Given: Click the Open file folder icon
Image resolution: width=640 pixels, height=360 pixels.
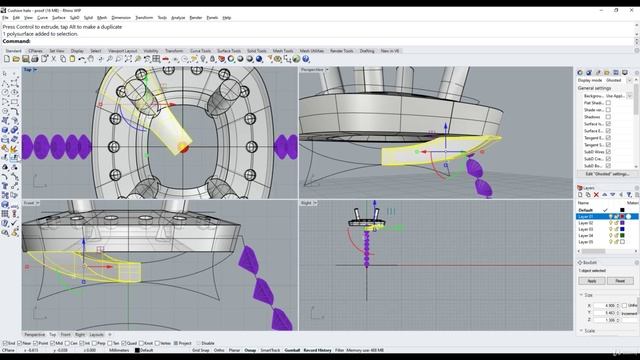Looking at the screenshot, I should 16,59.
